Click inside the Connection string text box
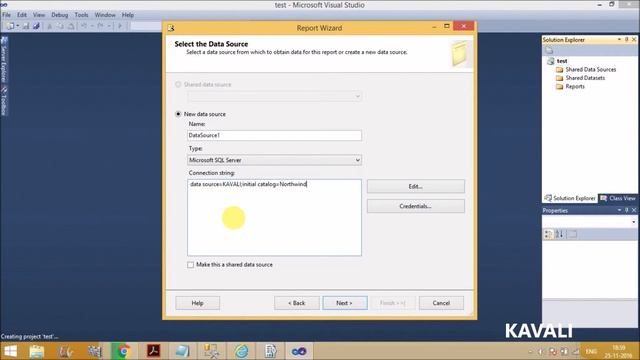Viewport: 640px width, 360px height. tap(274, 218)
